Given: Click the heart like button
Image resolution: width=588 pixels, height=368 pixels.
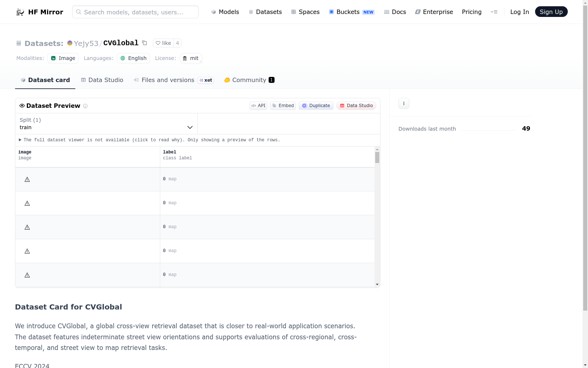Looking at the screenshot, I should [x=163, y=43].
